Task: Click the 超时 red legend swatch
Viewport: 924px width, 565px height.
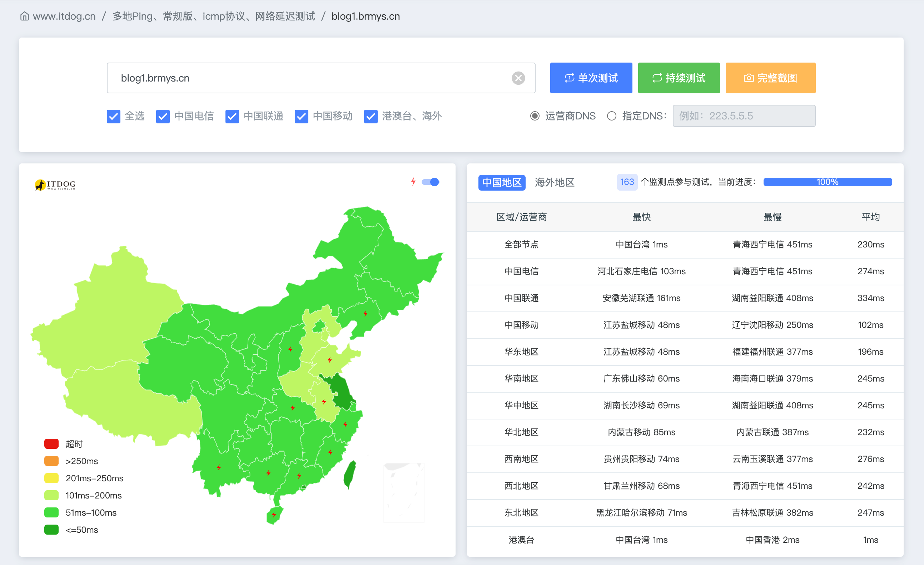Action: point(51,444)
